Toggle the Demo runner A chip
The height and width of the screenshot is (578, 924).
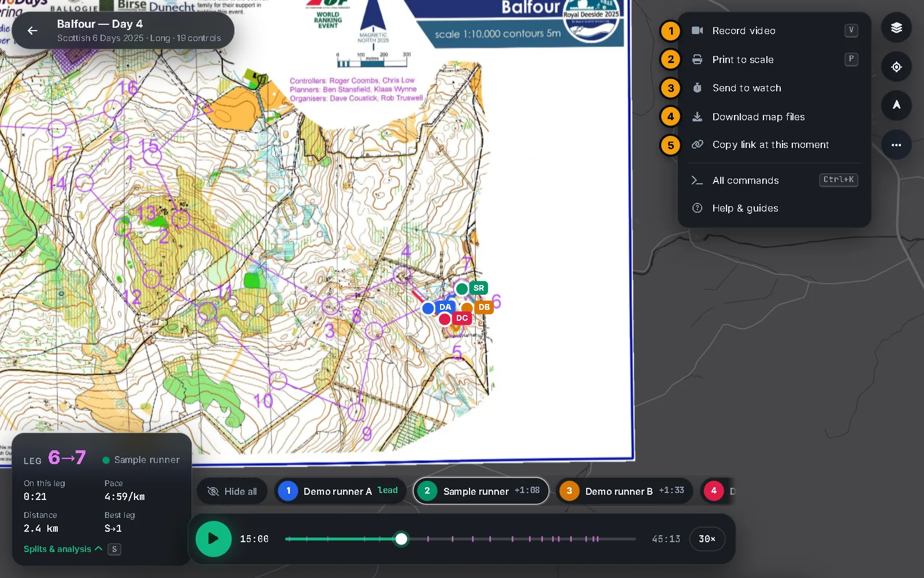point(340,491)
